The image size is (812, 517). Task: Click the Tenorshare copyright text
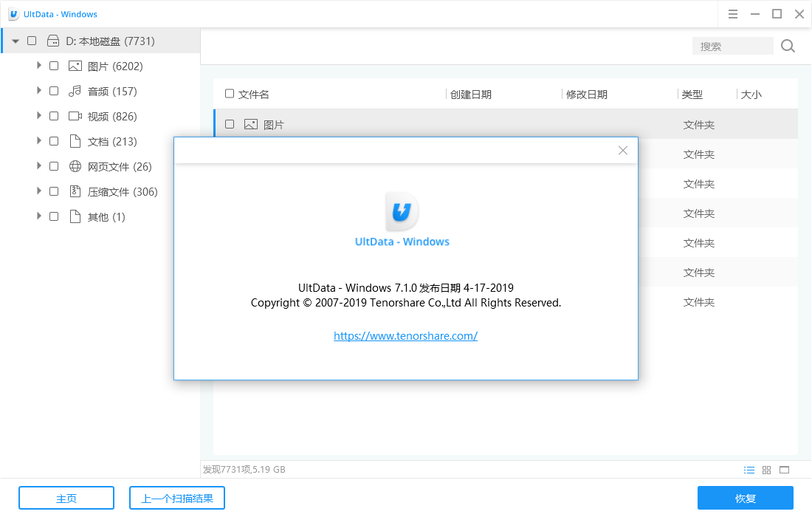point(406,303)
